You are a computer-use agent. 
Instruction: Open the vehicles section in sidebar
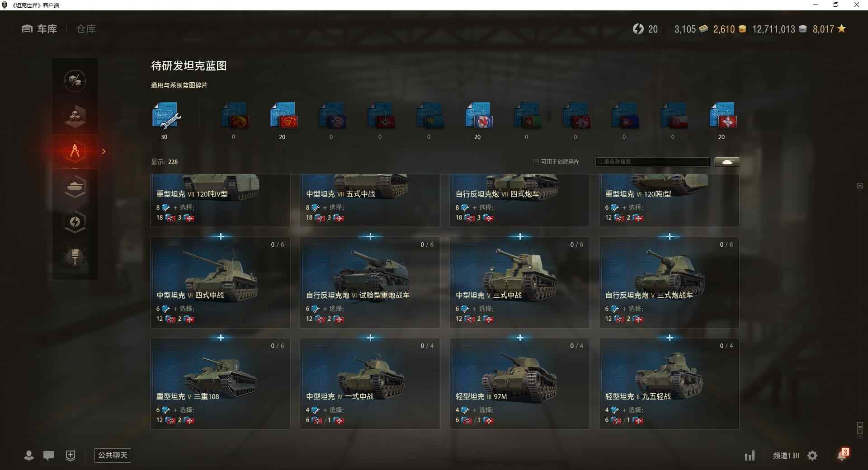75,187
